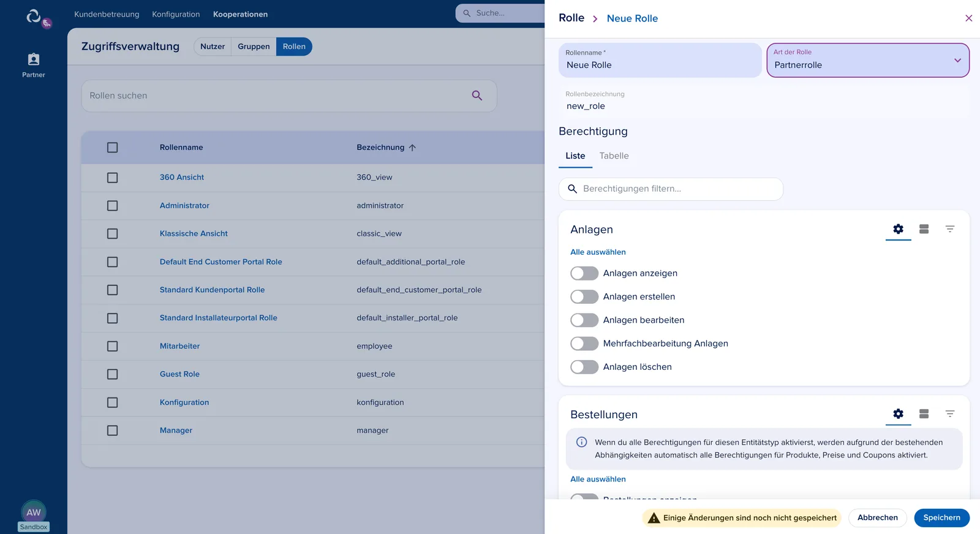
Task: Enable the Anlagen erstellen toggle
Action: (x=584, y=297)
